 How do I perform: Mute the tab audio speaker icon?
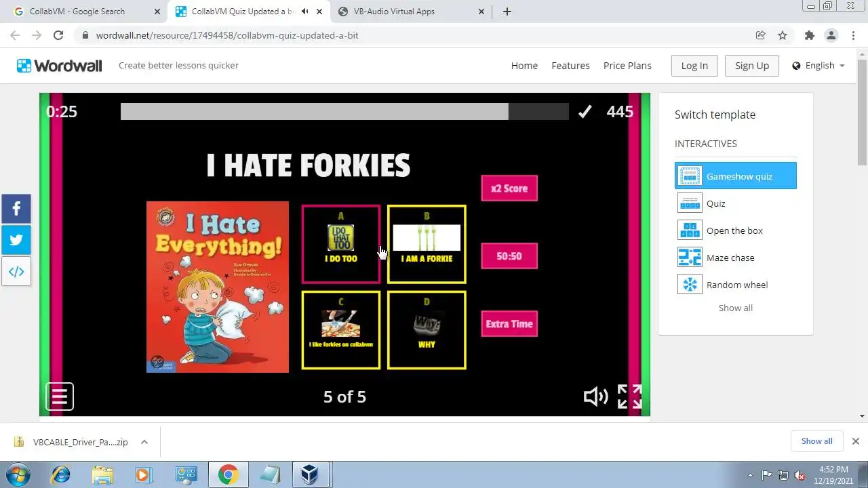[305, 12]
